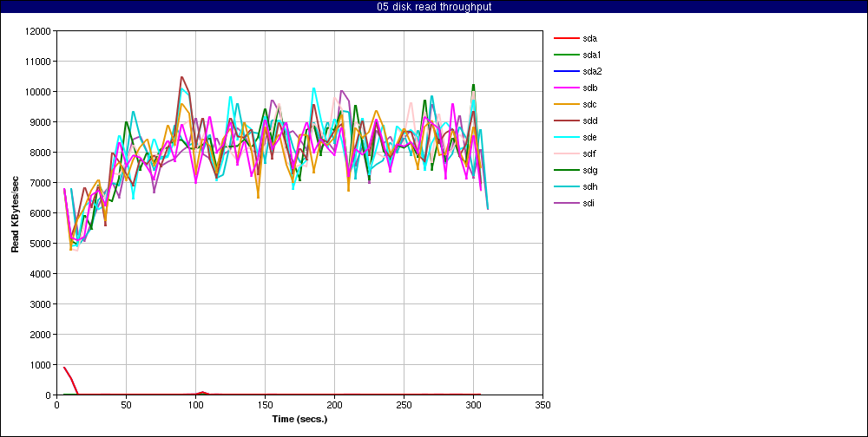Viewport: 868px width, 437px height.
Task: Click the 250 x-axis tick label
Action: point(404,405)
